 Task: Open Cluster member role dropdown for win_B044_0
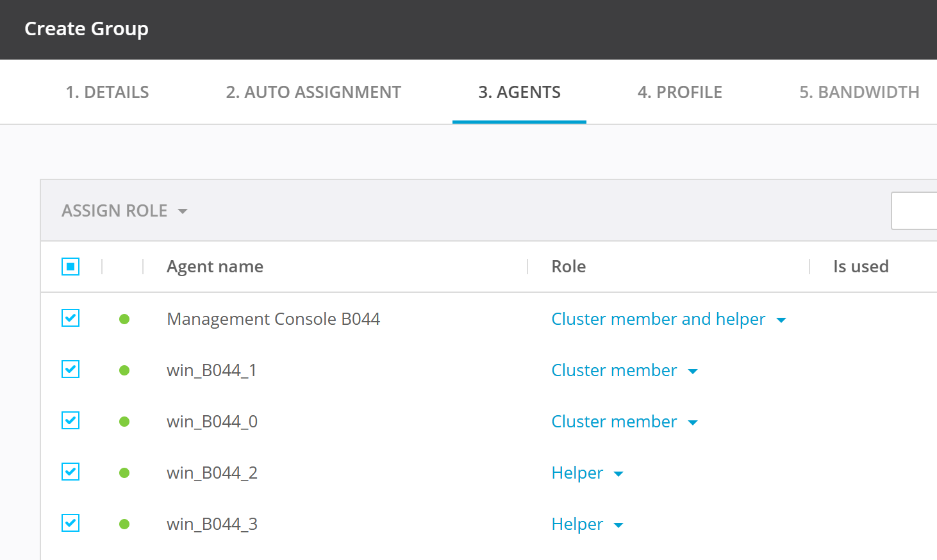point(624,422)
